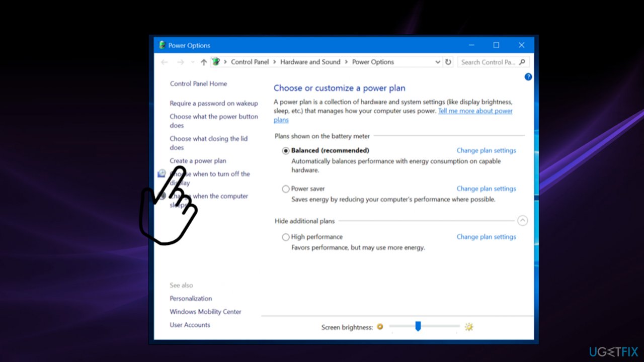Click the low brightness sun icon
The width and height of the screenshot is (644, 362).
[380, 327]
